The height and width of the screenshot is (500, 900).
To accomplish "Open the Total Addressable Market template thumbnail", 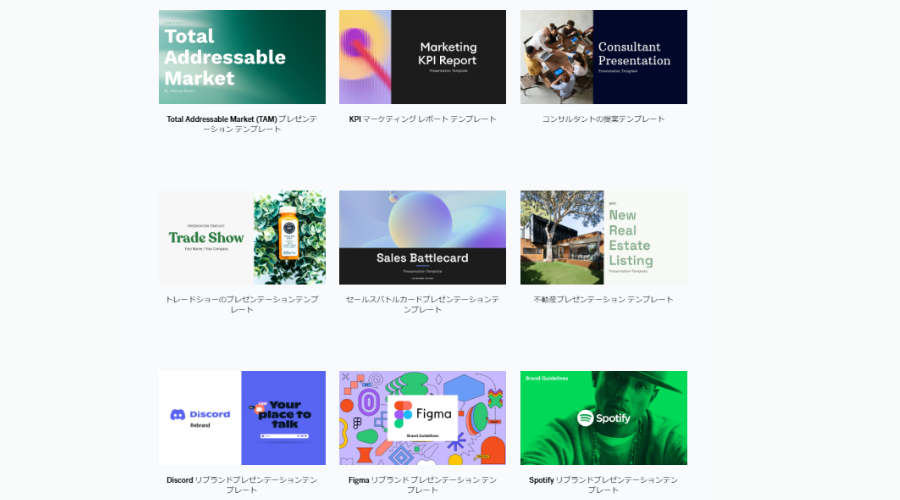I will coord(242,57).
